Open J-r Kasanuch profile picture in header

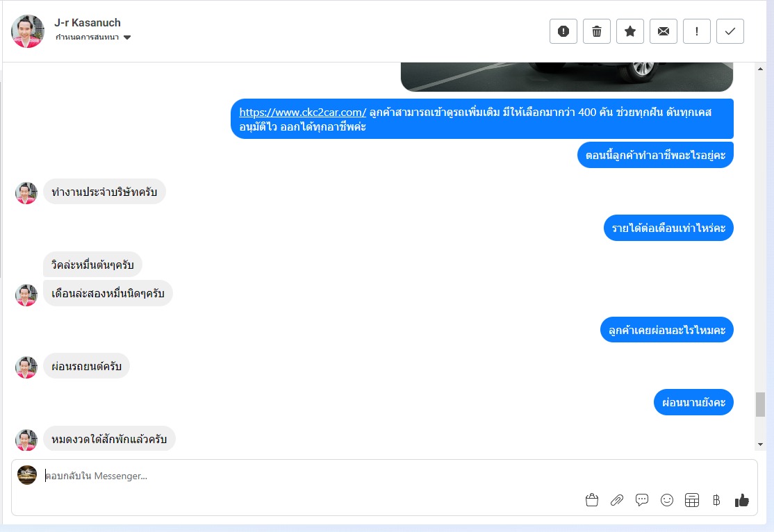tap(28, 31)
